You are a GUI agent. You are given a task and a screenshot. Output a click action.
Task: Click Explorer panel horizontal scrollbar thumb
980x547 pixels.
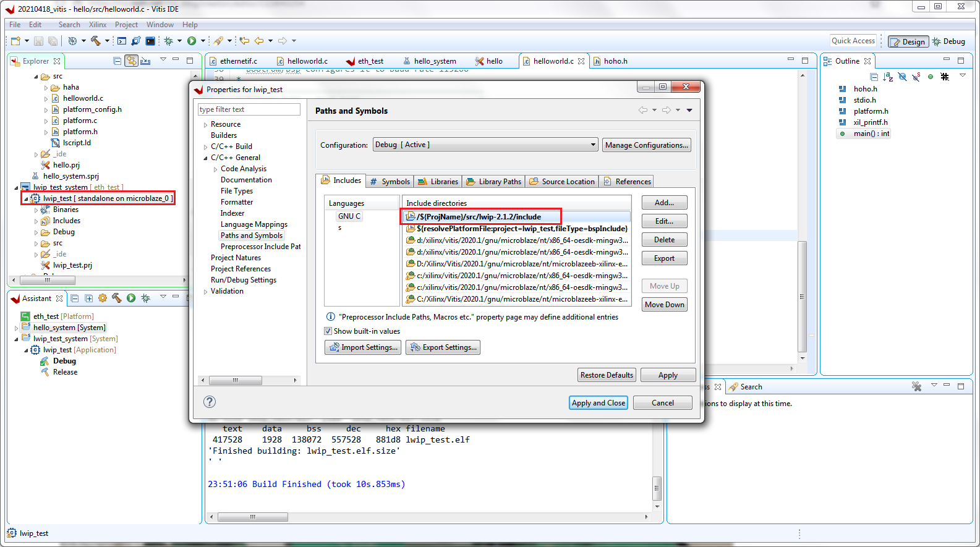pyautogui.click(x=48, y=280)
